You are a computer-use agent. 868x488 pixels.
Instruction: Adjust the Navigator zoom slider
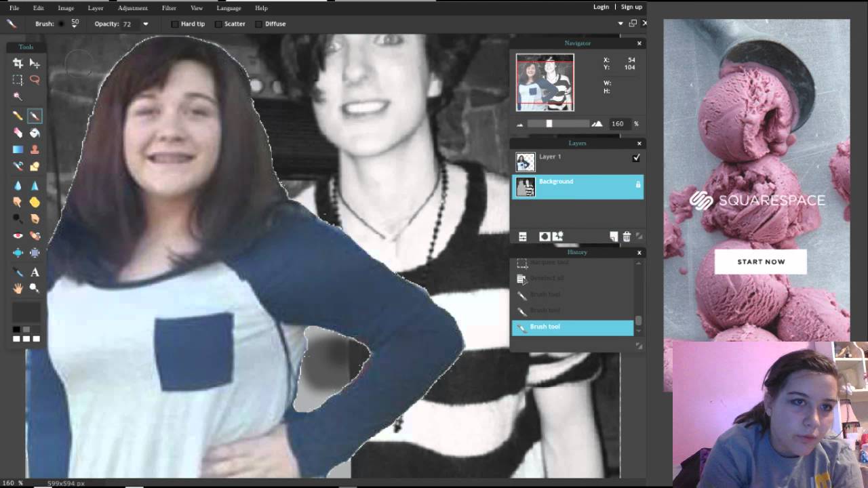click(549, 123)
